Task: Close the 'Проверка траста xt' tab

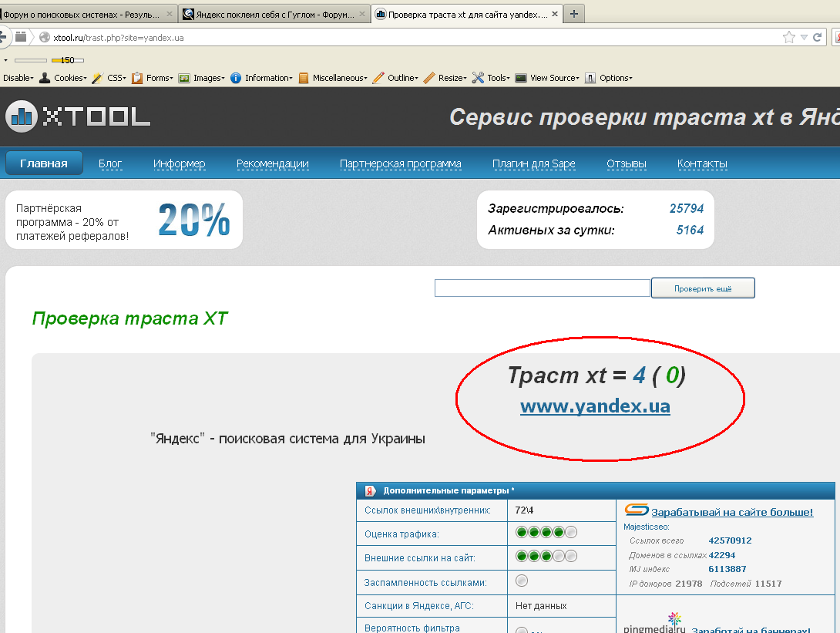Action: tap(555, 15)
